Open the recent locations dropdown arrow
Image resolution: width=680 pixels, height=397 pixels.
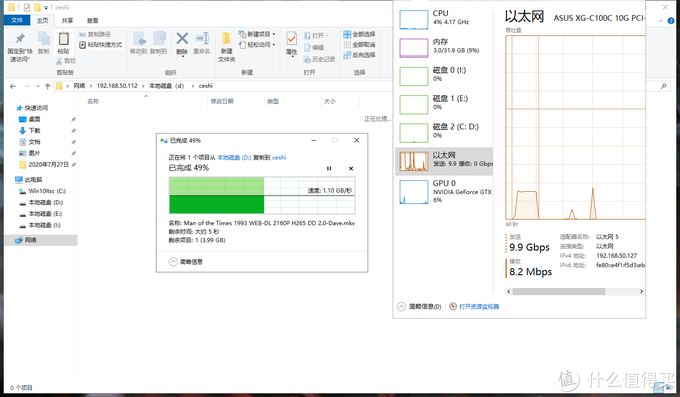(x=38, y=86)
